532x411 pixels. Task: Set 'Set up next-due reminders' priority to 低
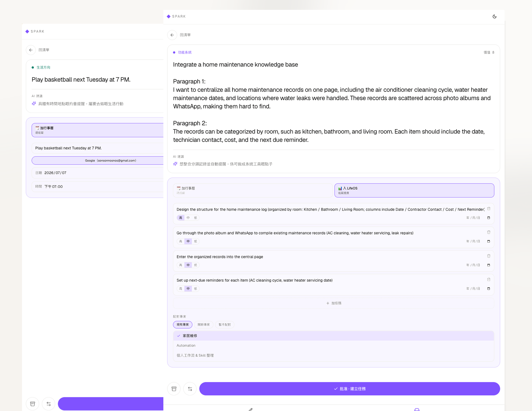tap(195, 289)
